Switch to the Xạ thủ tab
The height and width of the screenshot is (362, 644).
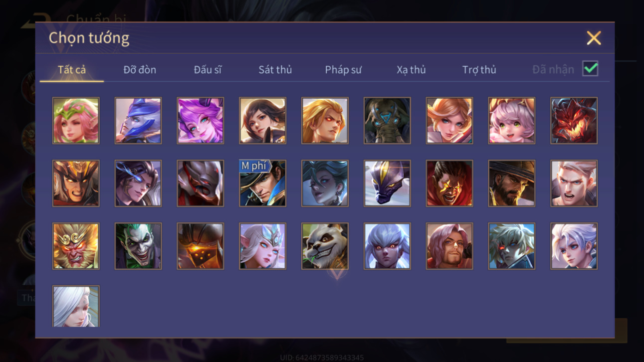coord(411,70)
